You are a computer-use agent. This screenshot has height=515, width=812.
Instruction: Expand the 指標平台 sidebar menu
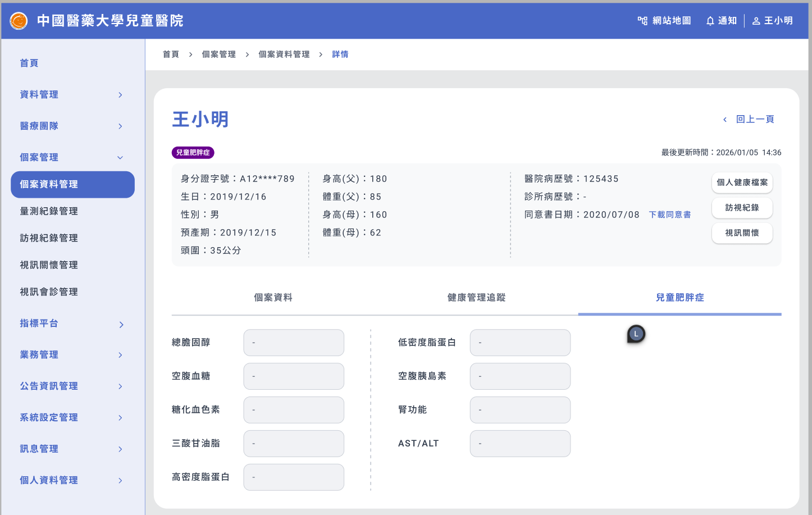pyautogui.click(x=71, y=324)
